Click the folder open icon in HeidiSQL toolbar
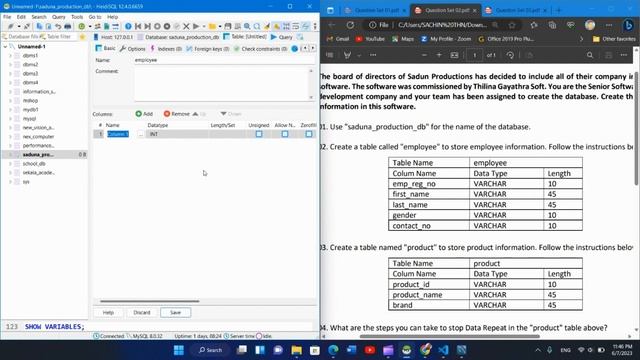 click(212, 26)
